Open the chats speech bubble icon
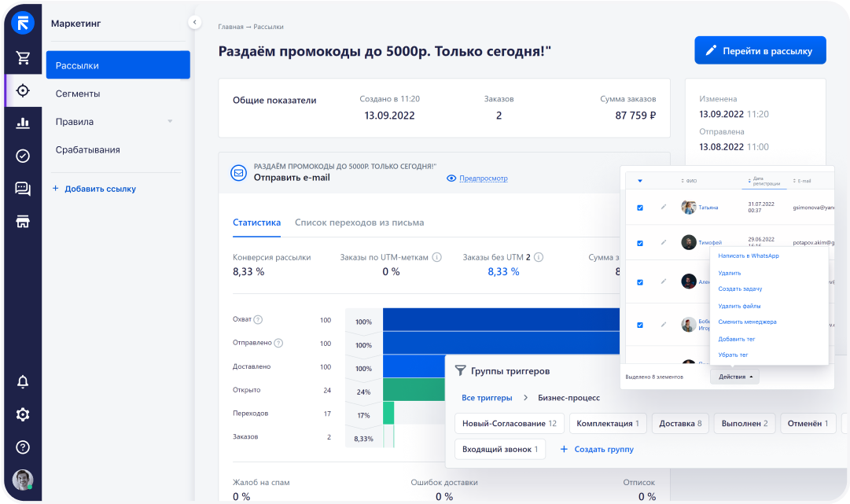This screenshot has height=504, width=850. (23, 189)
